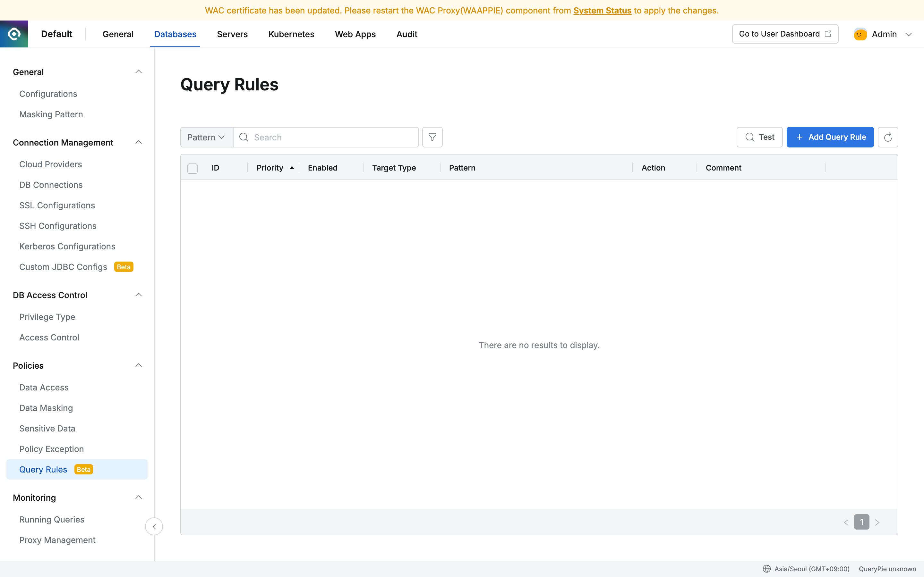
Task: Switch to the Servers tab
Action: pyautogui.click(x=232, y=34)
